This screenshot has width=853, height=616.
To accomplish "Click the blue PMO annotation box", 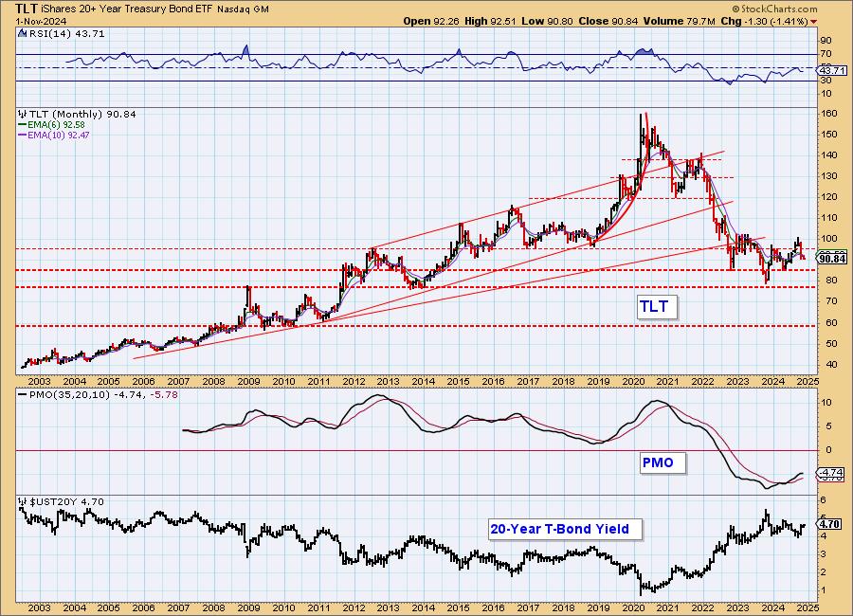I will [662, 462].
